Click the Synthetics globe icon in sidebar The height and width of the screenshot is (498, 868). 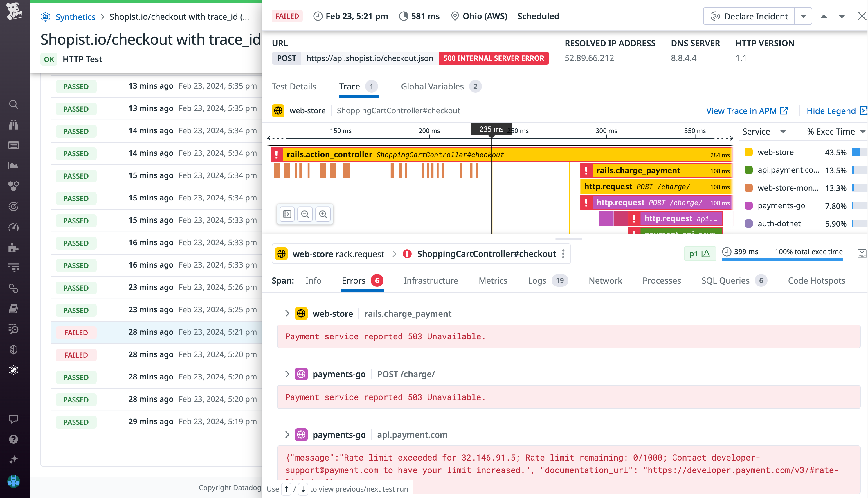pos(14,370)
